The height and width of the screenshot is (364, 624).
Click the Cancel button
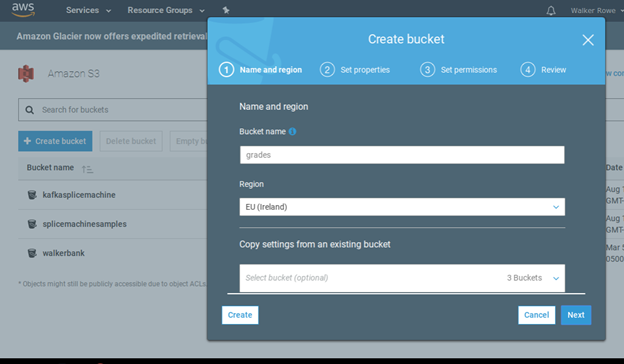coord(536,315)
